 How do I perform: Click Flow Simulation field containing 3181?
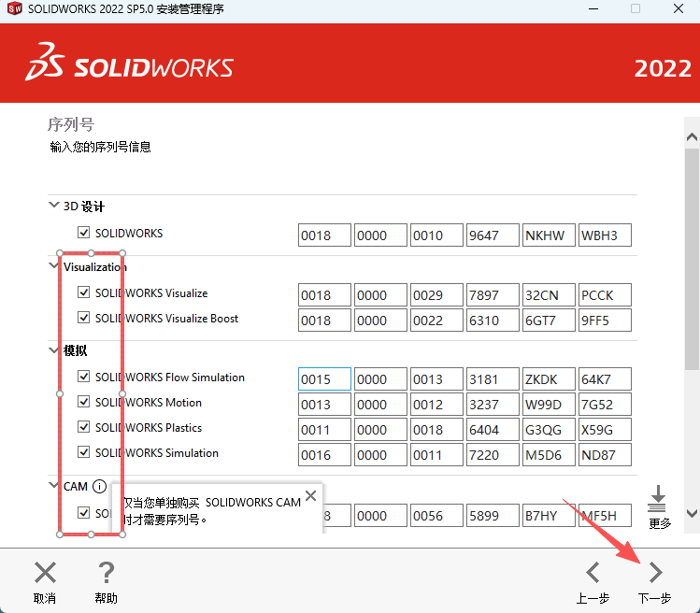(493, 379)
